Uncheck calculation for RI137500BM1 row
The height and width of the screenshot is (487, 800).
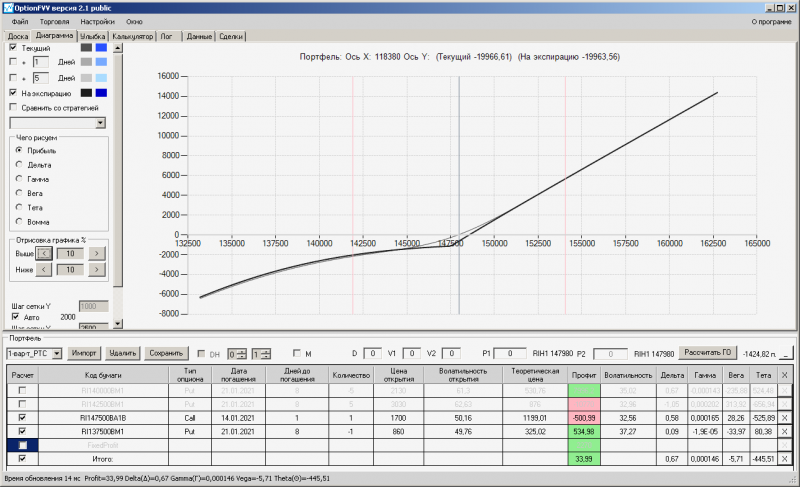pyautogui.click(x=22, y=431)
